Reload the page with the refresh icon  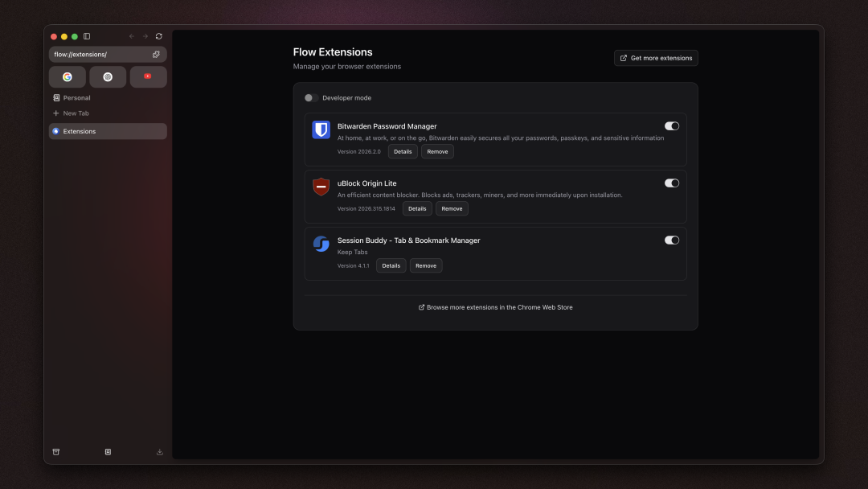point(158,36)
